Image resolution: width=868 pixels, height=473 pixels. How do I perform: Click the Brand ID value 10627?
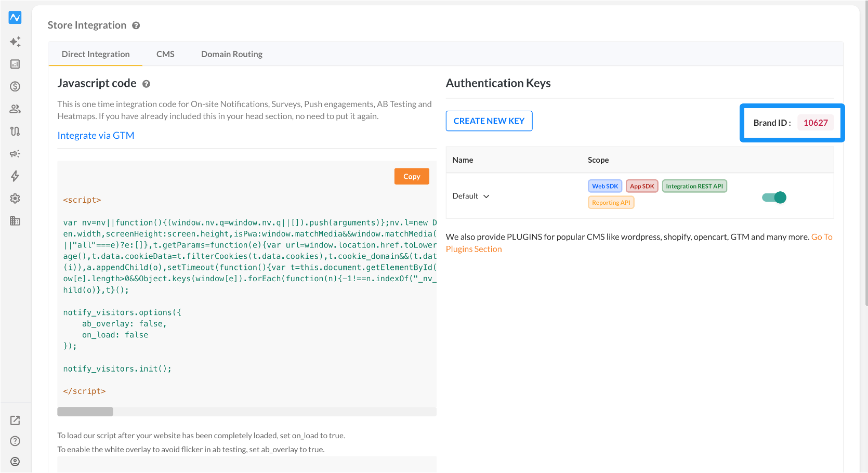(816, 123)
